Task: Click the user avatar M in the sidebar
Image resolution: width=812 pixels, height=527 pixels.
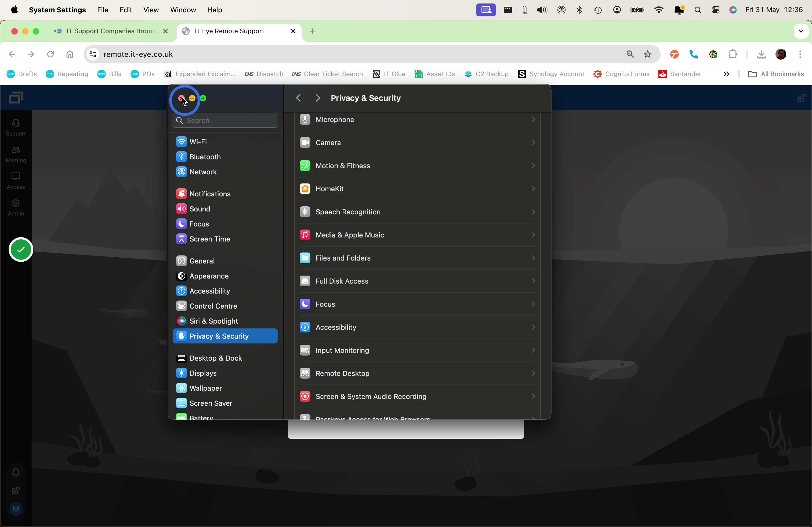Action: pyautogui.click(x=16, y=508)
